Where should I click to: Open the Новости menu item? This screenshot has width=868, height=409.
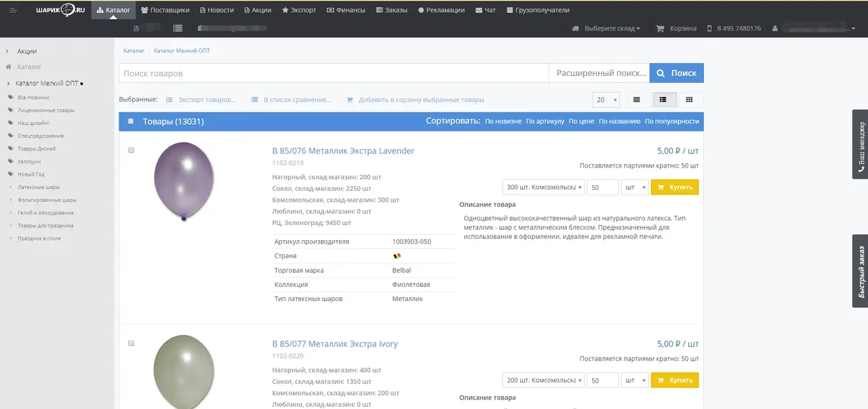tap(216, 10)
